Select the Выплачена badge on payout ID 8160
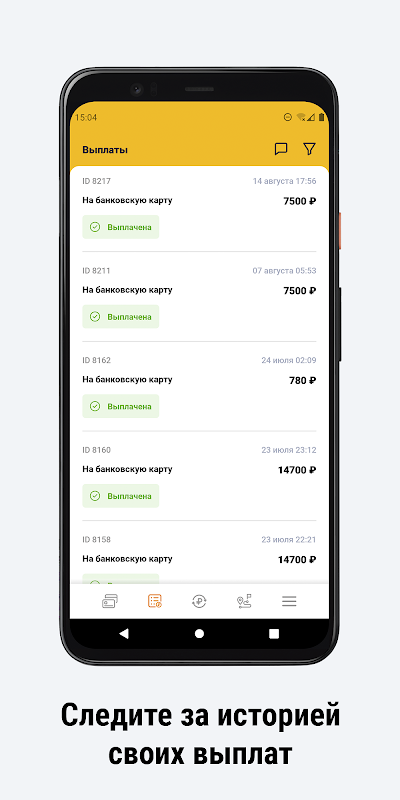This screenshot has width=400, height=800. [x=121, y=496]
